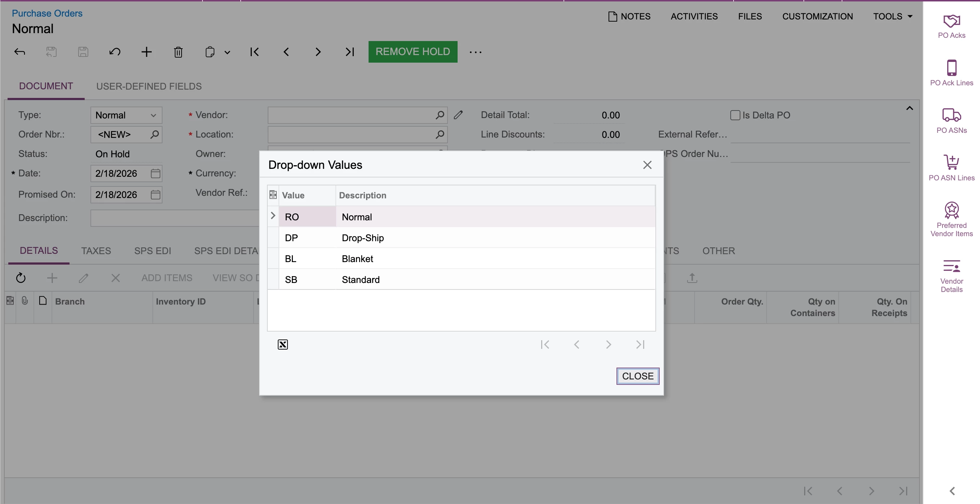Click the undo icon in the toolbar
The height and width of the screenshot is (504, 980).
tap(115, 52)
